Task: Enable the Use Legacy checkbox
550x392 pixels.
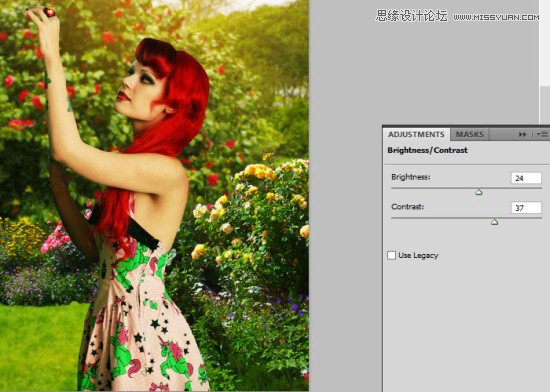Action: [x=391, y=255]
